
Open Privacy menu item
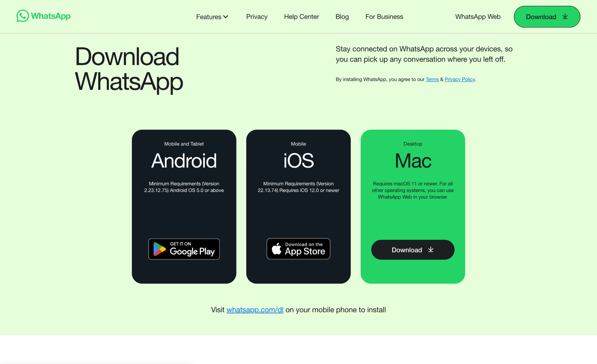pos(257,16)
